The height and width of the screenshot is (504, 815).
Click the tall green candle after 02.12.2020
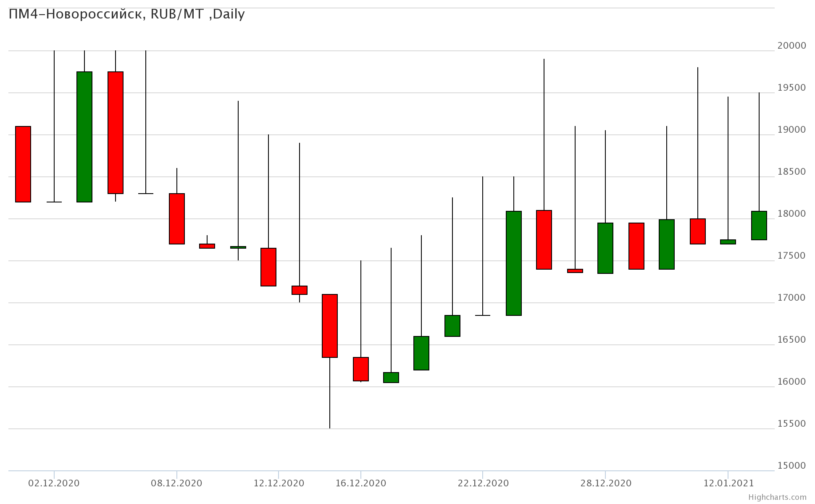(84, 136)
